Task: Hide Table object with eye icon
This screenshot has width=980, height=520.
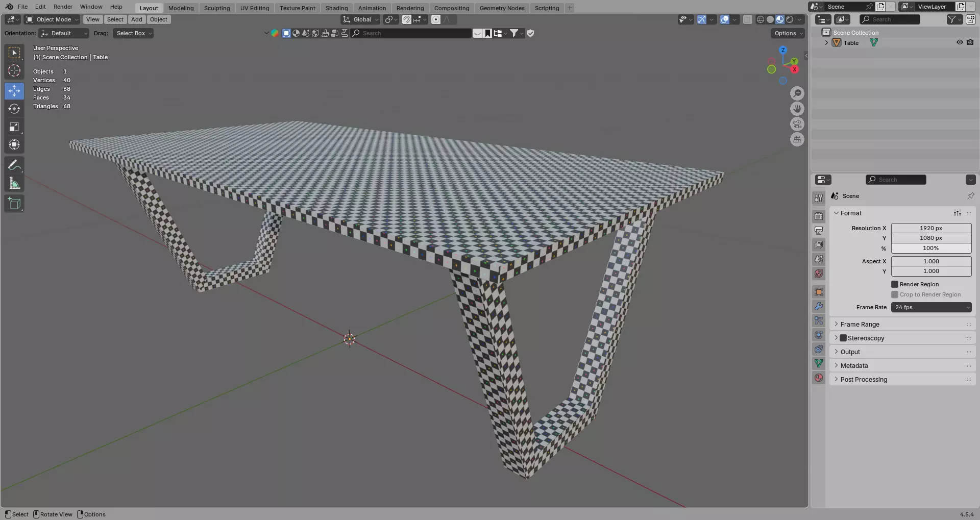Action: point(960,42)
